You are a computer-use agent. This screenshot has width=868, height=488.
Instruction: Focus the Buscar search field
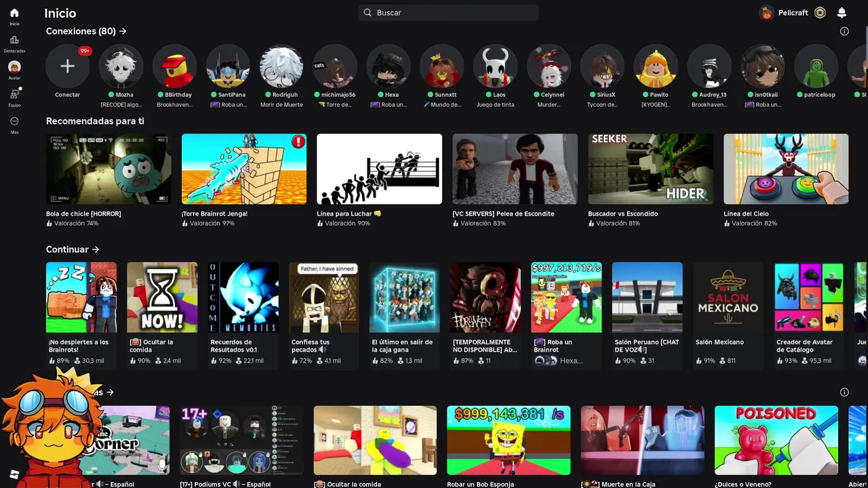[448, 12]
